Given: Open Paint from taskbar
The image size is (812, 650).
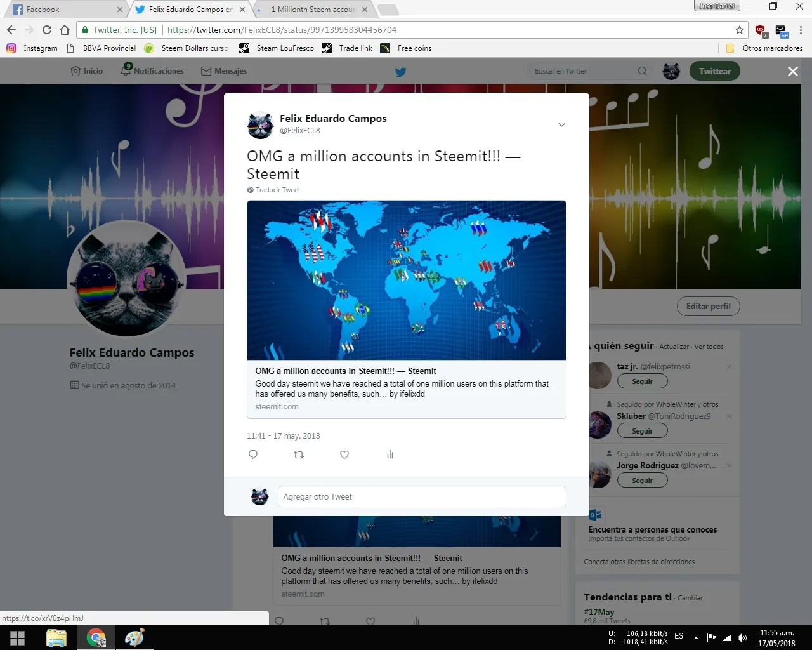Looking at the screenshot, I should pos(134,638).
